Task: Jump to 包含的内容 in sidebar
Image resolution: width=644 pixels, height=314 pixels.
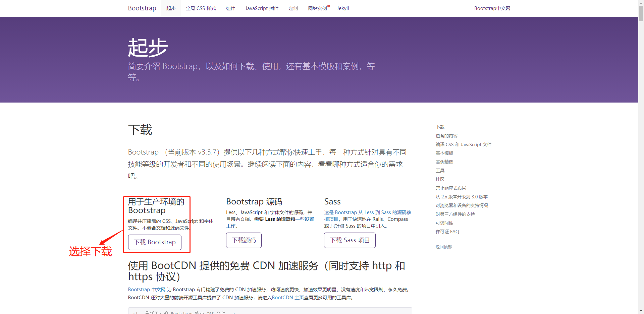Action: (446, 136)
